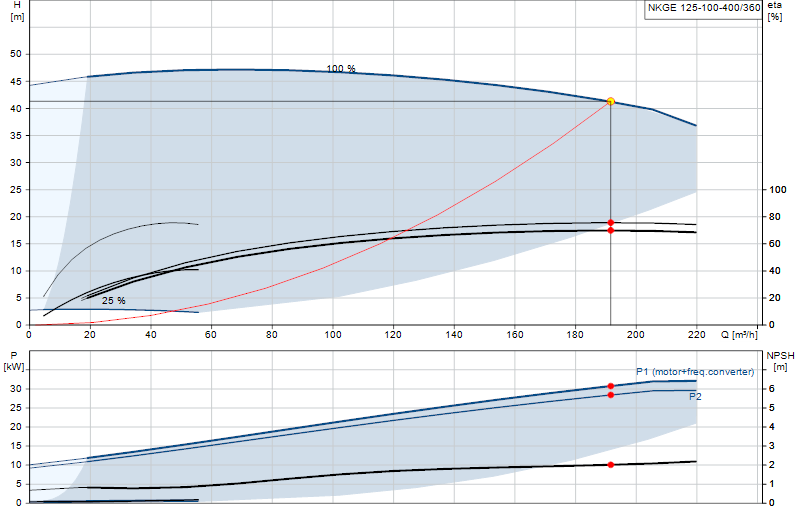This screenshot has height=520, width=800.
Task: Click the red dot on P2 curve
Action: [611, 395]
